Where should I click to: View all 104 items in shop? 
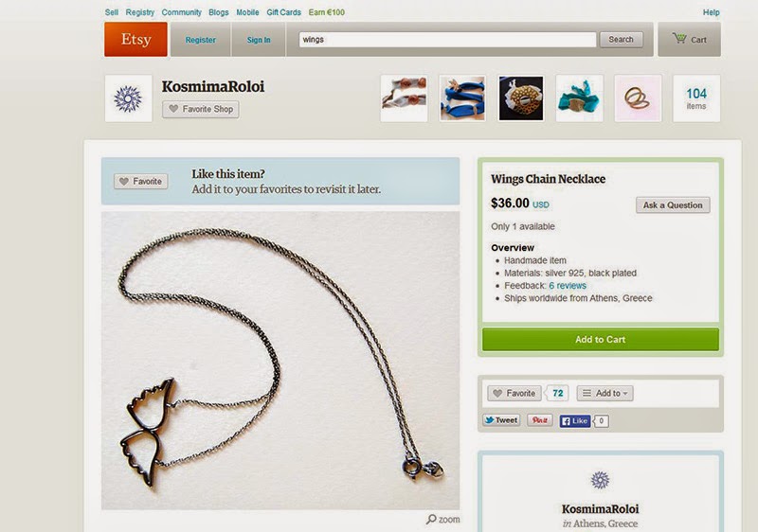[696, 98]
